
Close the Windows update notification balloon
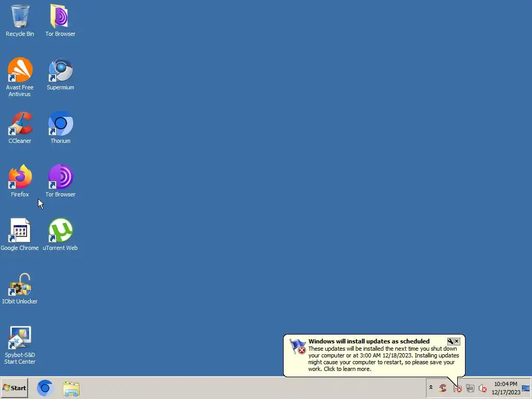pyautogui.click(x=457, y=341)
